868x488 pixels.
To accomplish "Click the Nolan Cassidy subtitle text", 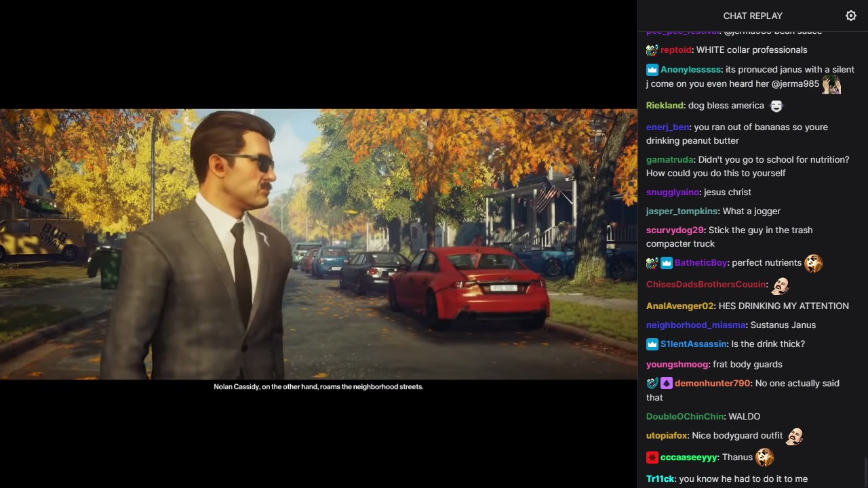I will pyautogui.click(x=319, y=386).
